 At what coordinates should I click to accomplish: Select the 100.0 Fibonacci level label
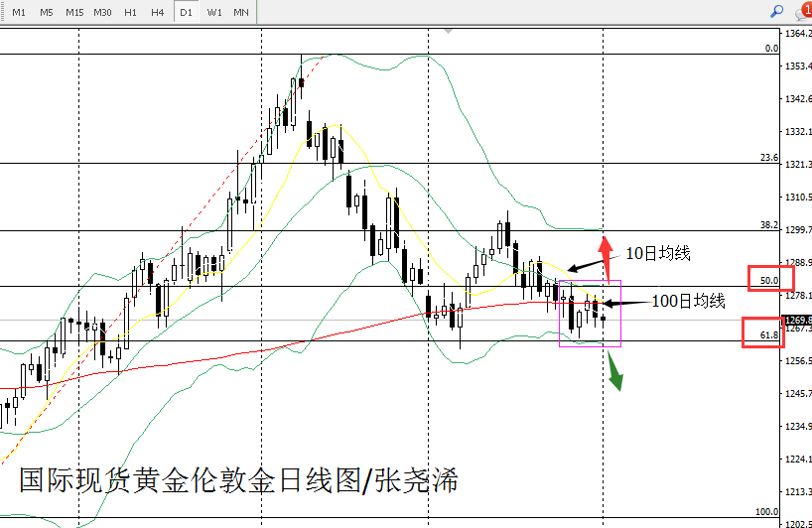pyautogui.click(x=767, y=511)
